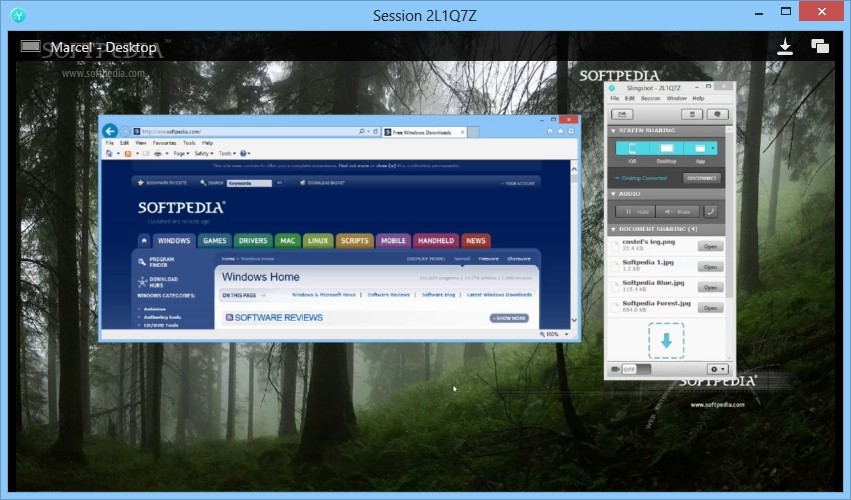
Task: Close the Free Windows Downloads tab
Action: (462, 132)
